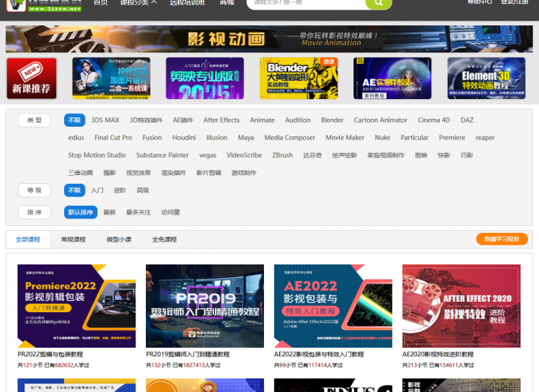Filter by type reaper

[x=485, y=138]
